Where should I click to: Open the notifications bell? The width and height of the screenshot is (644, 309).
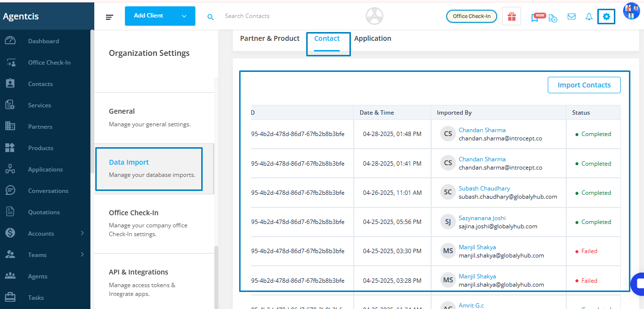[x=589, y=17]
